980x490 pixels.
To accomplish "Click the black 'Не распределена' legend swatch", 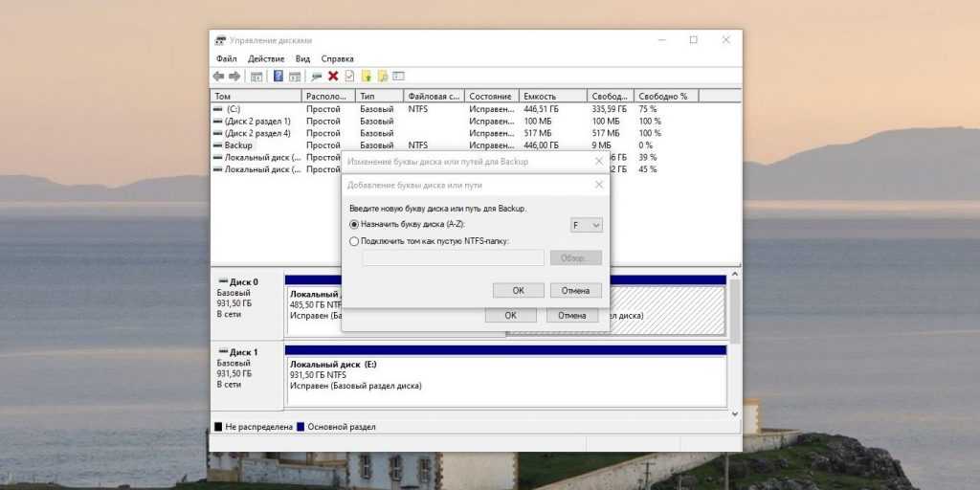I will point(219,427).
